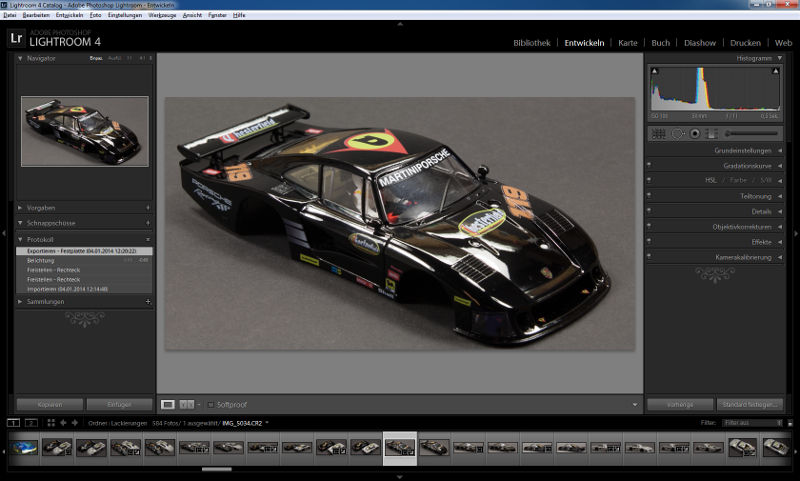Screen dimensions: 800x481
Task: Select main window display button 1
Action: (x=13, y=423)
